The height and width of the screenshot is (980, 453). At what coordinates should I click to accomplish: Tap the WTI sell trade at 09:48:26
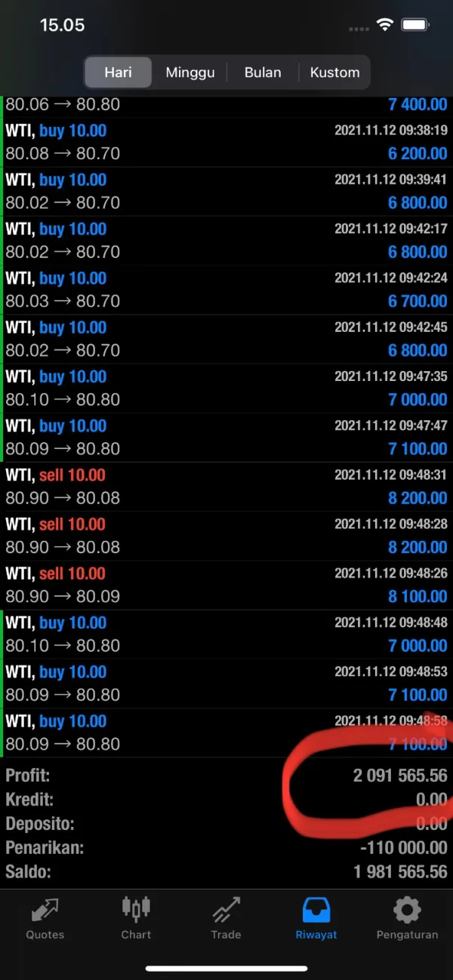coord(226,585)
